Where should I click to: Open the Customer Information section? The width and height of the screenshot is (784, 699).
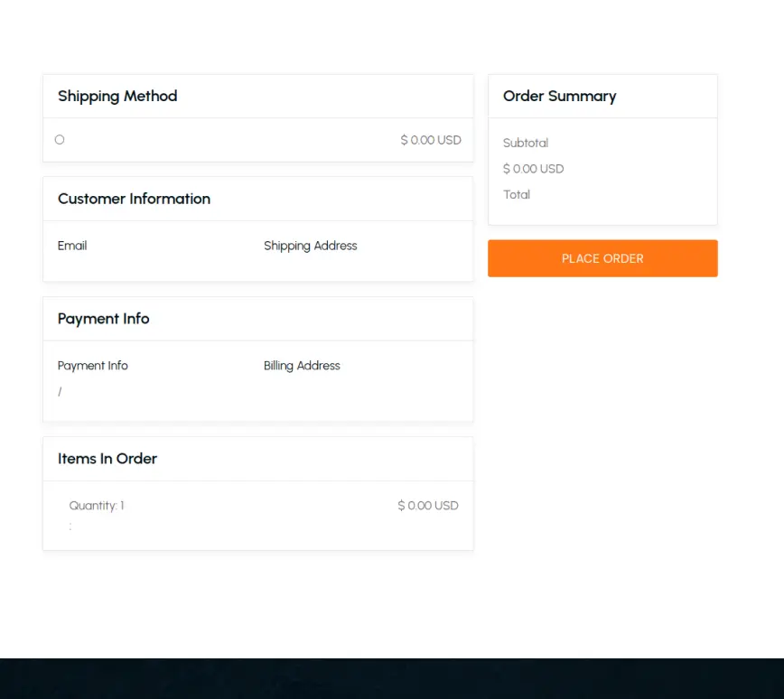[x=134, y=199]
